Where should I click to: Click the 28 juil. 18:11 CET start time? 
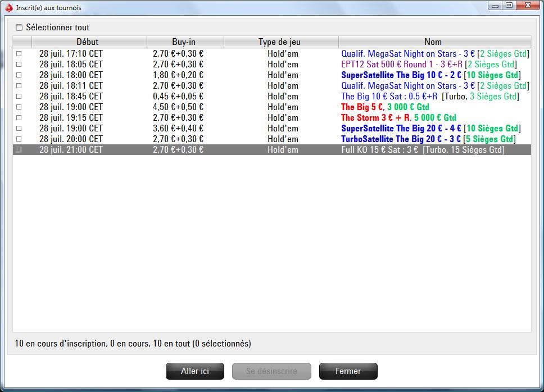point(71,85)
